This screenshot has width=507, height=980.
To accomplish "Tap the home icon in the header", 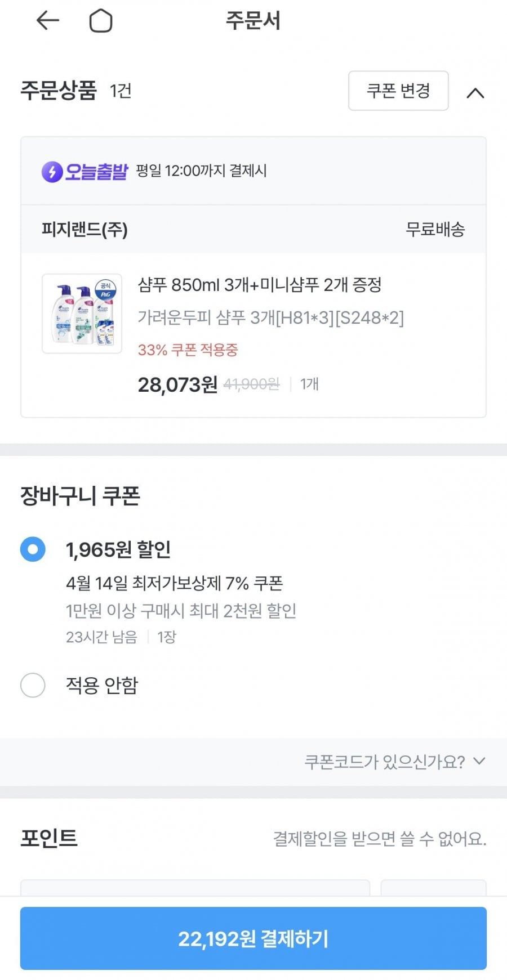I will 101,21.
